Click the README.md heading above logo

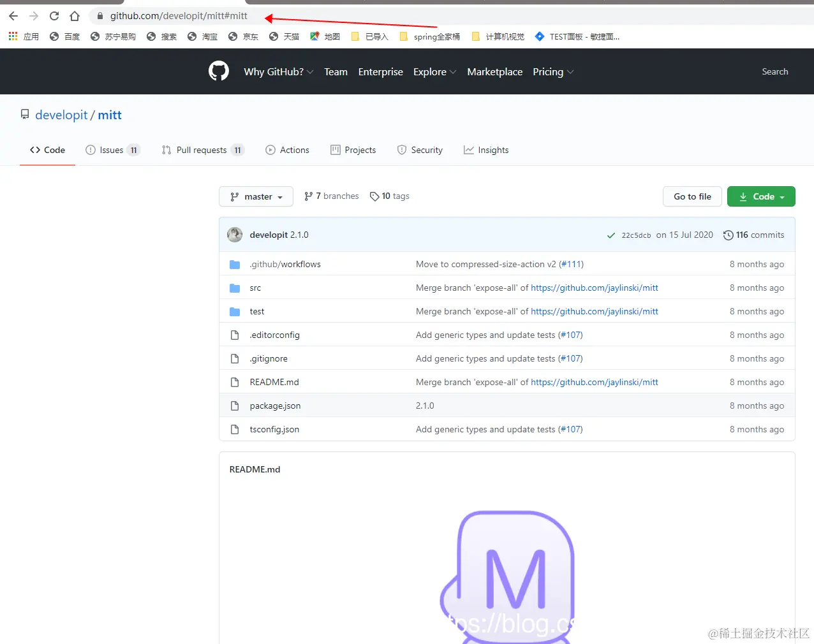coord(255,469)
